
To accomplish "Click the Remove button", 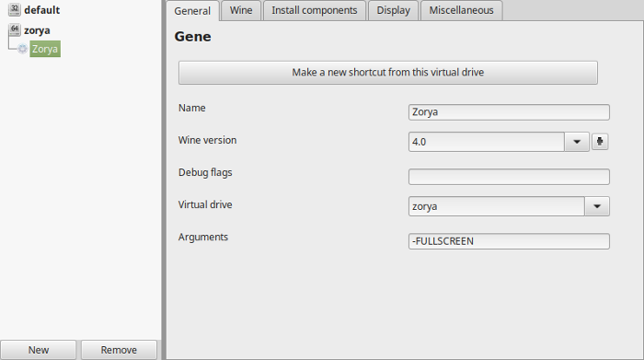I will click(x=119, y=350).
